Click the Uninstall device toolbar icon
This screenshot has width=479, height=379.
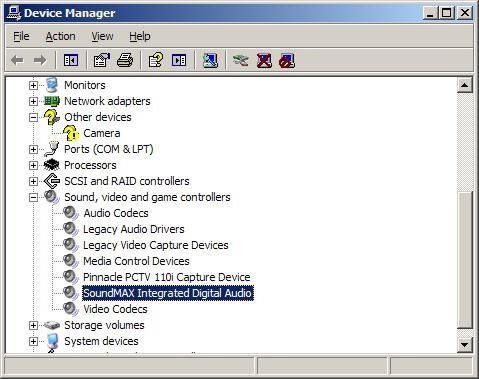[x=264, y=60]
